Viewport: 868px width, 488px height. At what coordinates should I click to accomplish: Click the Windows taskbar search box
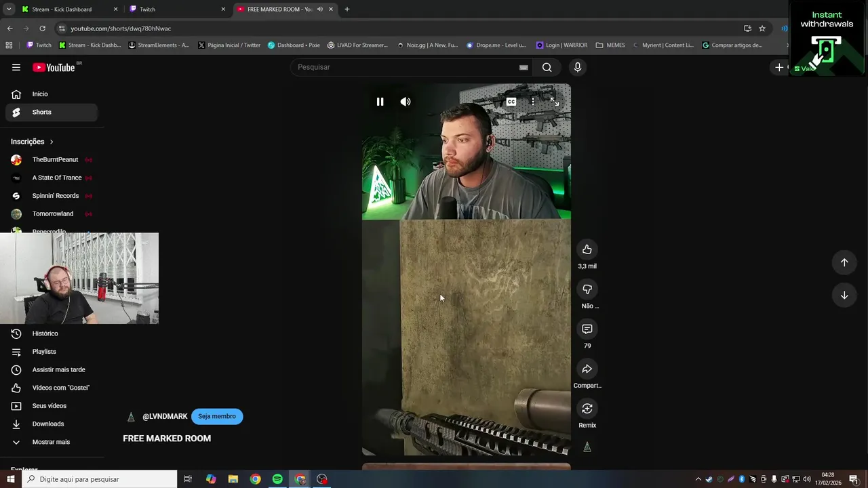[100, 479]
